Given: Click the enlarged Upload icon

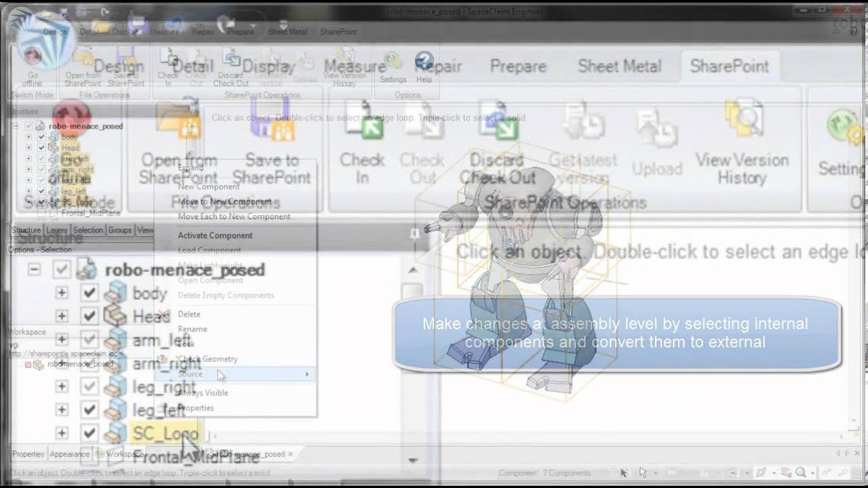Looking at the screenshot, I should [656, 126].
